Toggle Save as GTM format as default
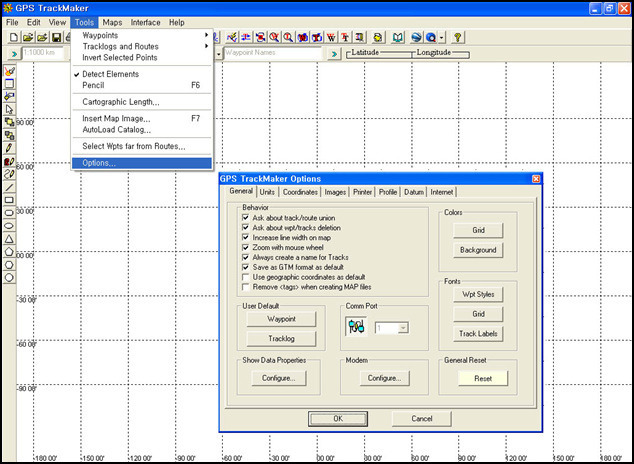 pyautogui.click(x=245, y=267)
